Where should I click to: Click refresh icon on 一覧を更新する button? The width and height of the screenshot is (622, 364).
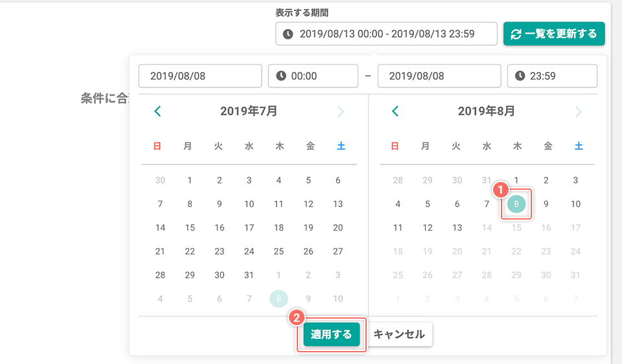click(x=516, y=34)
